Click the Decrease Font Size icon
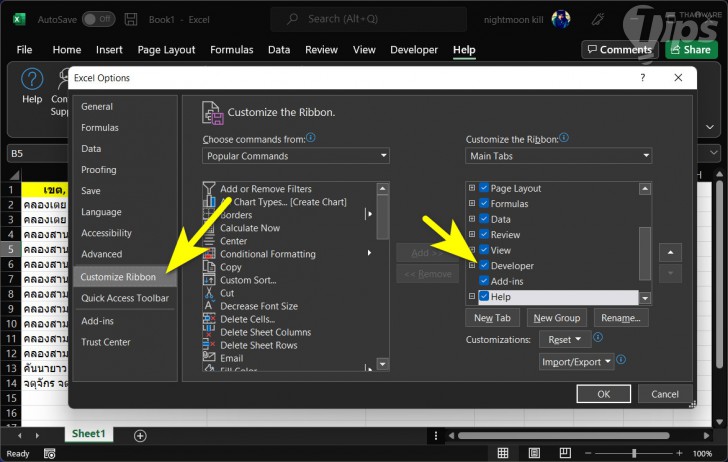The height and width of the screenshot is (462, 728). (209, 306)
